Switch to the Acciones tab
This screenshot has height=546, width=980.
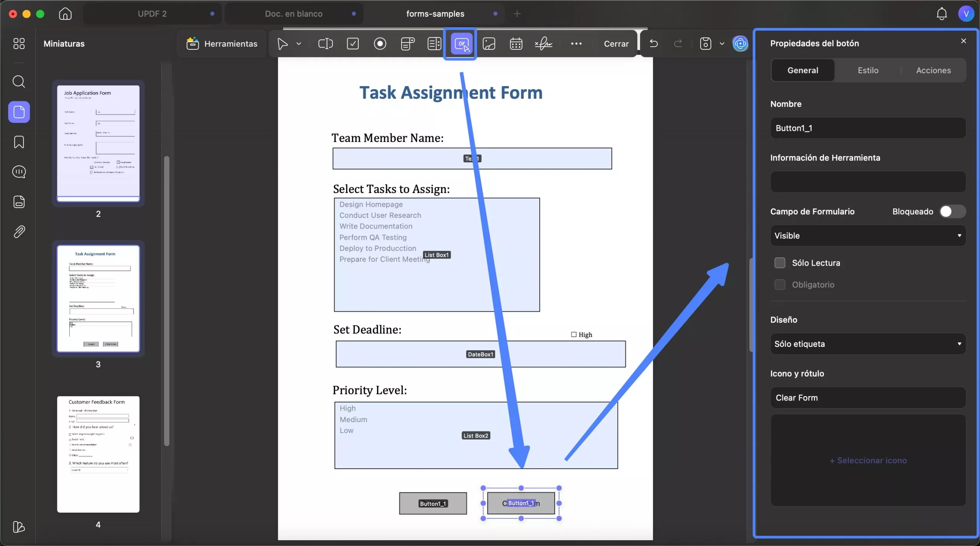933,70
